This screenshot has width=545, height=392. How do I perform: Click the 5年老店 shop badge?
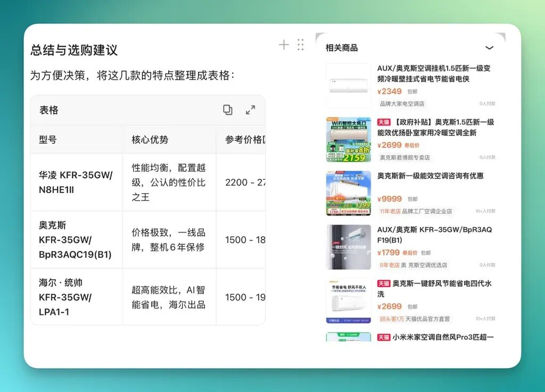(x=389, y=265)
